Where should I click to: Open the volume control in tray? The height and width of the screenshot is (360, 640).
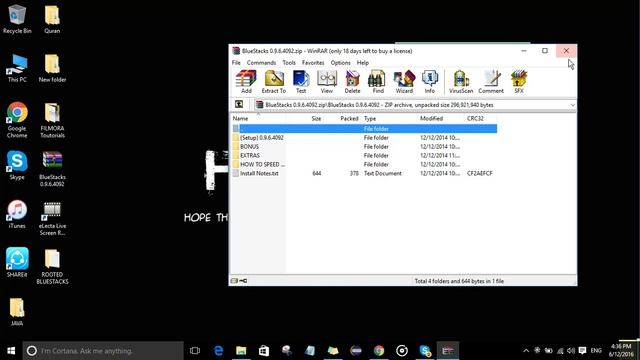(571, 351)
